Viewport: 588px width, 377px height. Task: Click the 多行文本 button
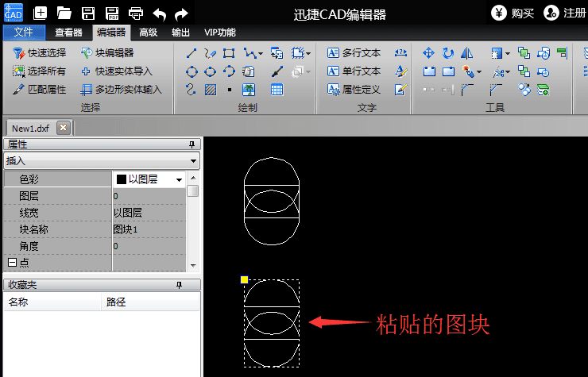pos(354,53)
